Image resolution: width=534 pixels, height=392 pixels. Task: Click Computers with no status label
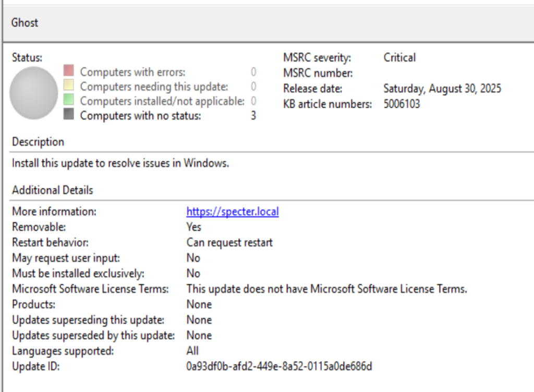tap(141, 116)
